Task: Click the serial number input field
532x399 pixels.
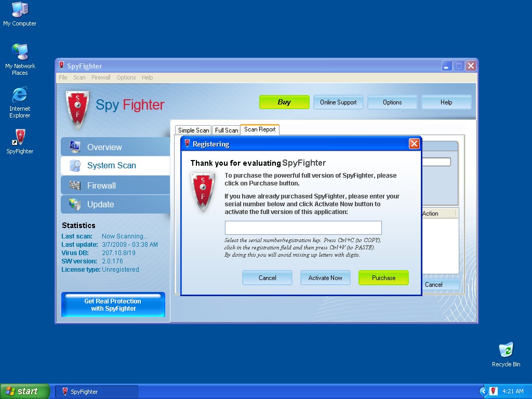Action: click(303, 228)
